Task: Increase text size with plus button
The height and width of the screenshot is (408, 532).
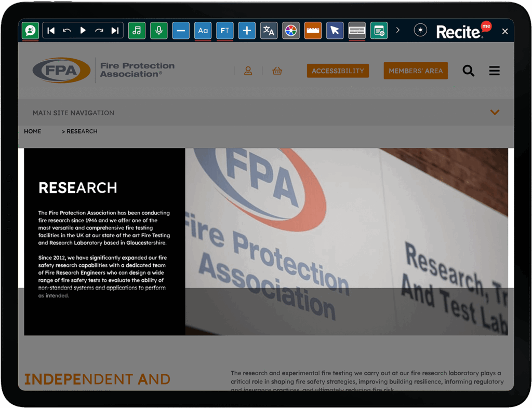Action: [x=247, y=31]
